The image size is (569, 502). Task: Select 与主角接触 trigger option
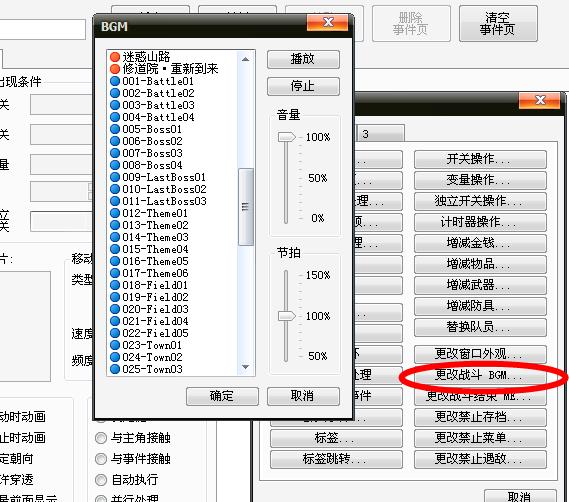click(133, 438)
